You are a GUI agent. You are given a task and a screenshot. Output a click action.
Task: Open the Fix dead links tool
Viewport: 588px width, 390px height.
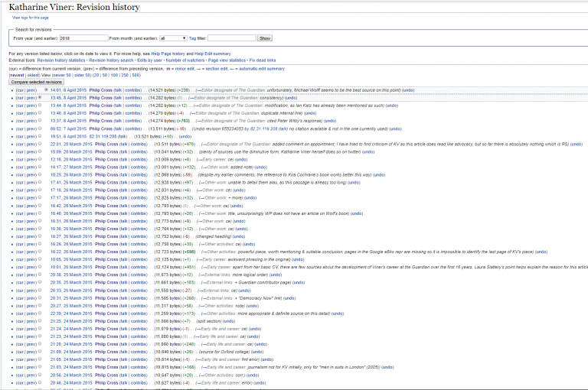(263, 60)
